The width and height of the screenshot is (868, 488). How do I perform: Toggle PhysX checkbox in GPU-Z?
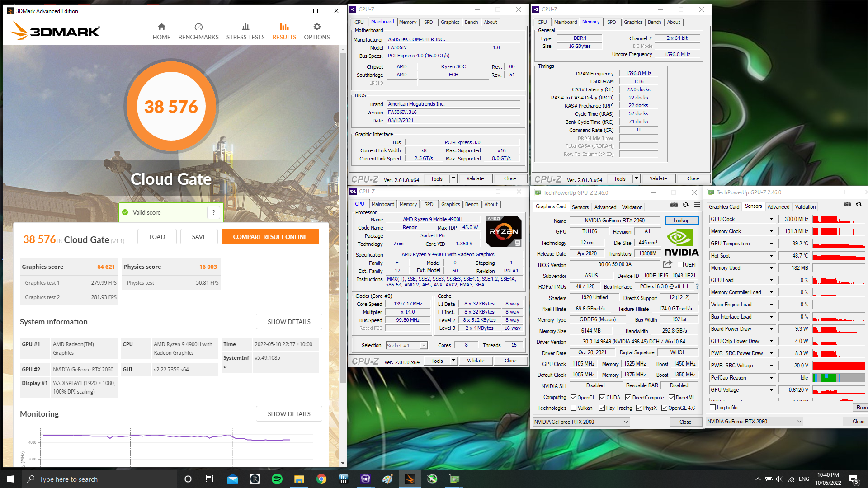point(639,408)
